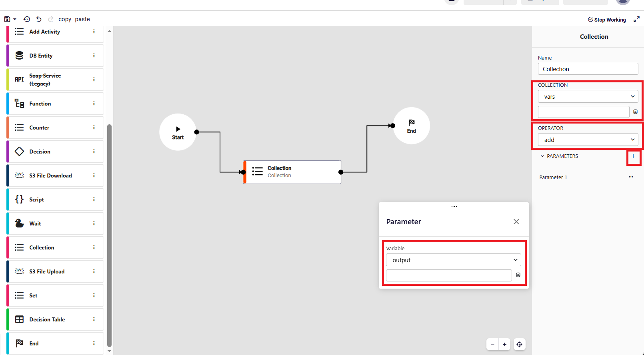Undo the last action

[39, 19]
